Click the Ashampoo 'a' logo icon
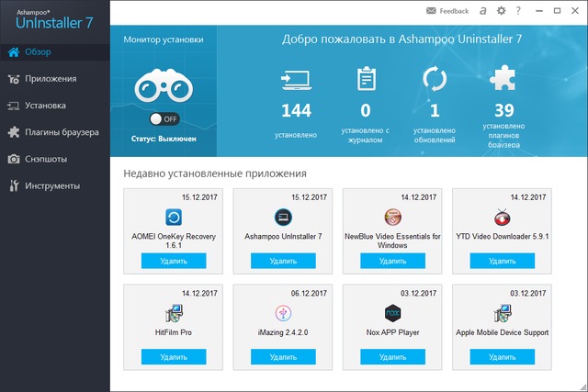This screenshot has height=392, width=588. (481, 11)
